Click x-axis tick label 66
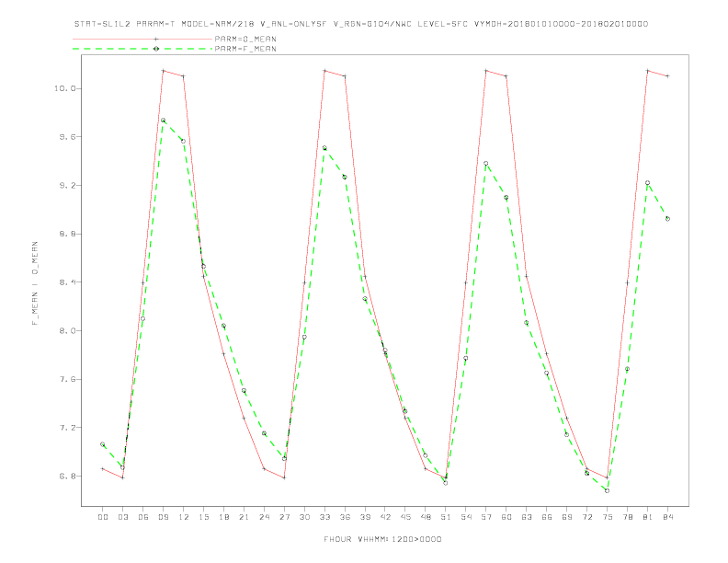Screen dimensions: 728x563 point(547,517)
